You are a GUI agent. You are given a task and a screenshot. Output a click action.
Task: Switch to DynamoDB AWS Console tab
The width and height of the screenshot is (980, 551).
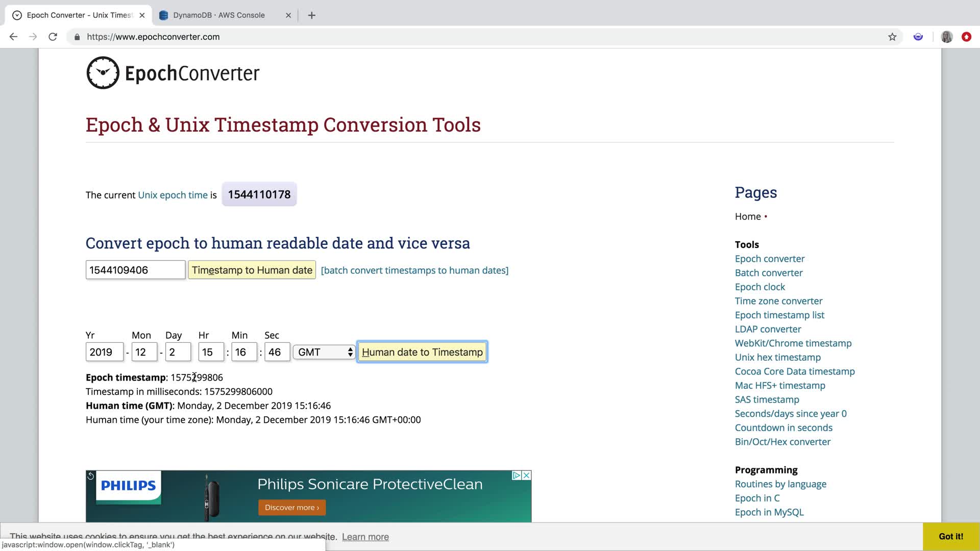(x=218, y=15)
